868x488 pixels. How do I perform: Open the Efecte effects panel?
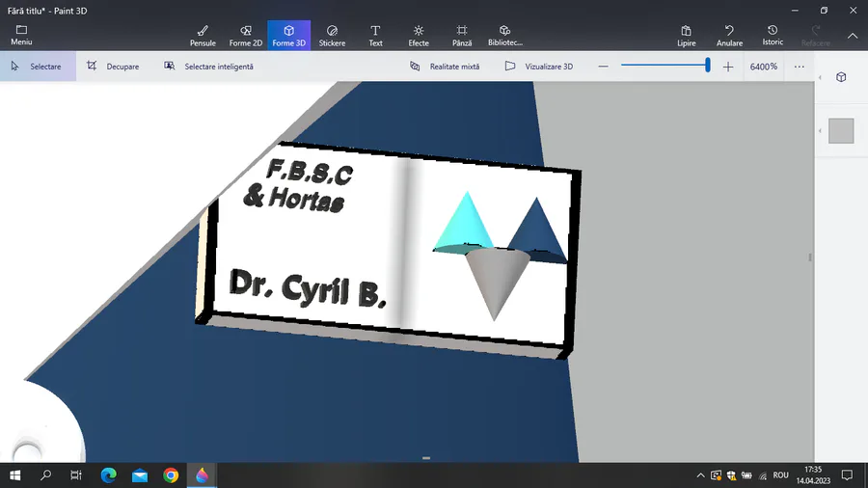click(419, 36)
